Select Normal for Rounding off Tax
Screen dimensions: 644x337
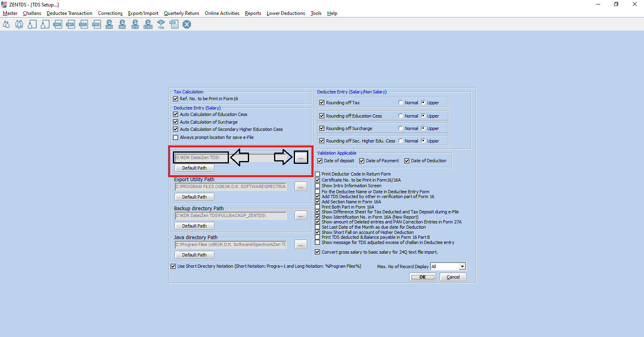click(x=400, y=102)
